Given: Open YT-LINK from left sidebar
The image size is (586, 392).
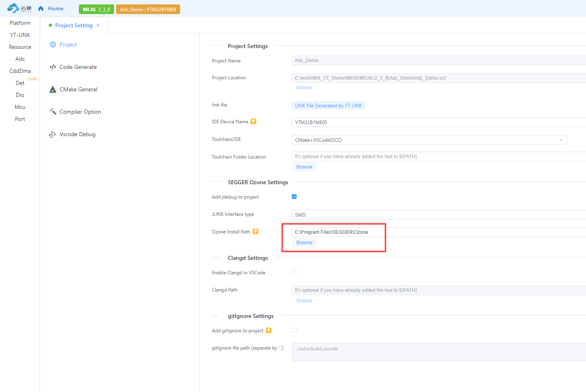Looking at the screenshot, I should coord(20,35).
